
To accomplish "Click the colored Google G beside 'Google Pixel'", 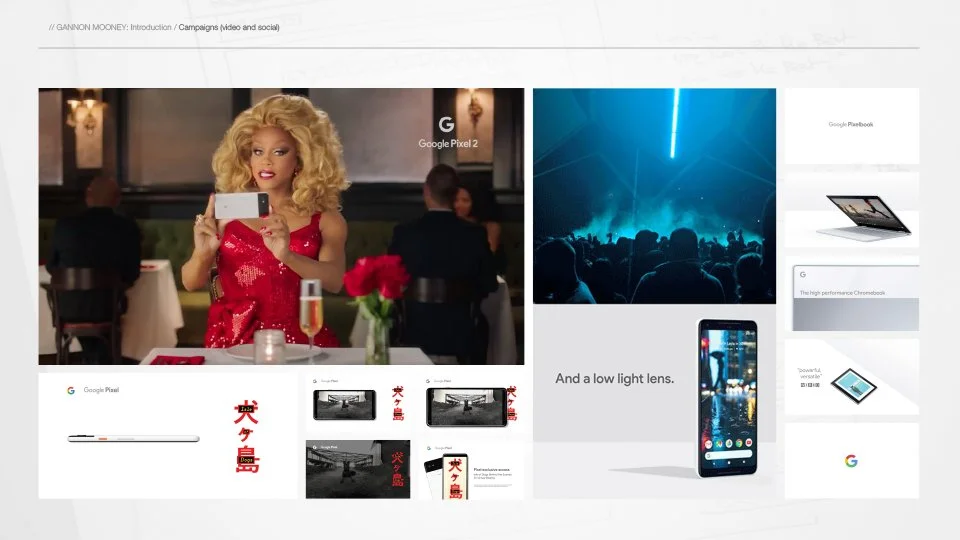I will pos(71,390).
